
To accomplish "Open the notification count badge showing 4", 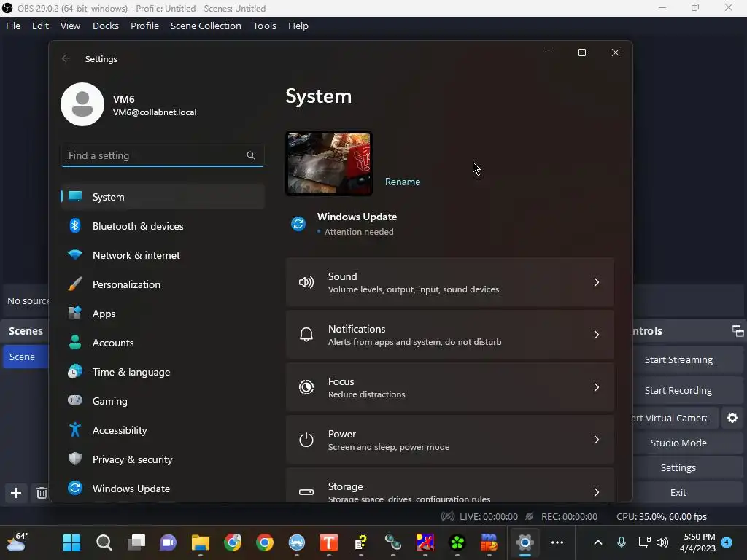I will coord(727,542).
